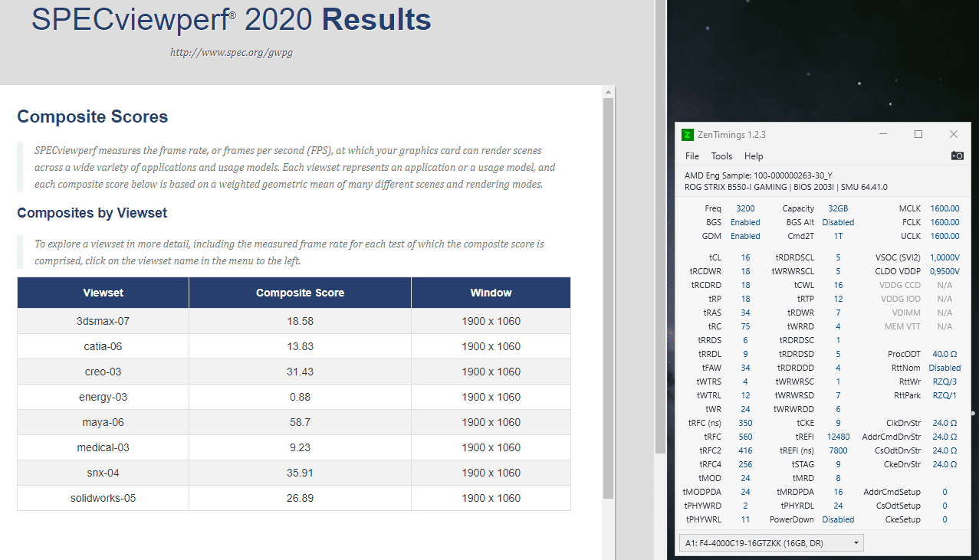Click the ProcODT value 40.0 Ω
This screenshot has height=560, width=979.
click(x=945, y=354)
